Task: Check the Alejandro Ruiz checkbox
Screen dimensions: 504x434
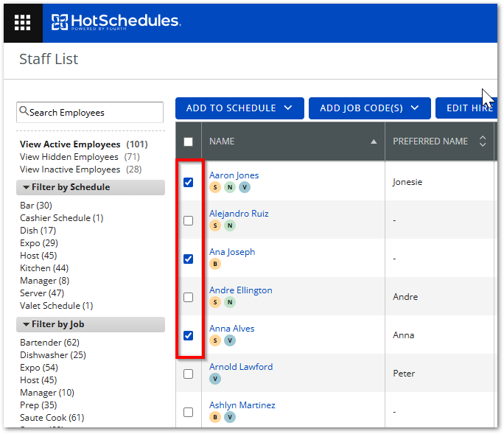Action: pos(188,220)
